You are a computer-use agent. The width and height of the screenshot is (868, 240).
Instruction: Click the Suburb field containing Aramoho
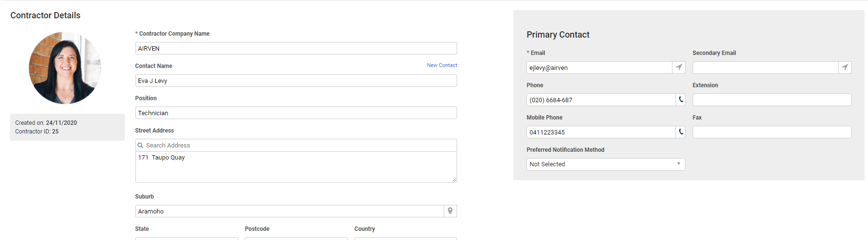(x=289, y=211)
